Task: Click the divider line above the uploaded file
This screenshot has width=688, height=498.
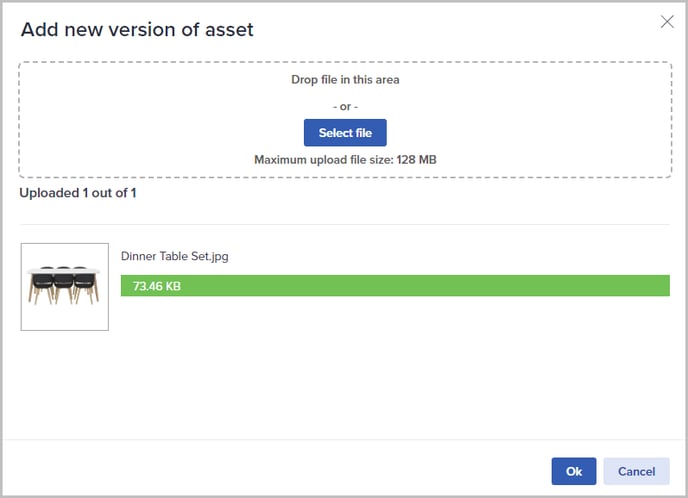Action: click(344, 225)
